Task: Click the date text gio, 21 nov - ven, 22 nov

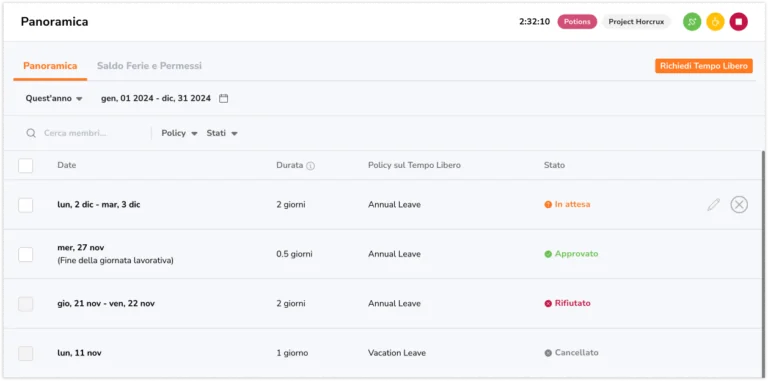Action: click(106, 304)
